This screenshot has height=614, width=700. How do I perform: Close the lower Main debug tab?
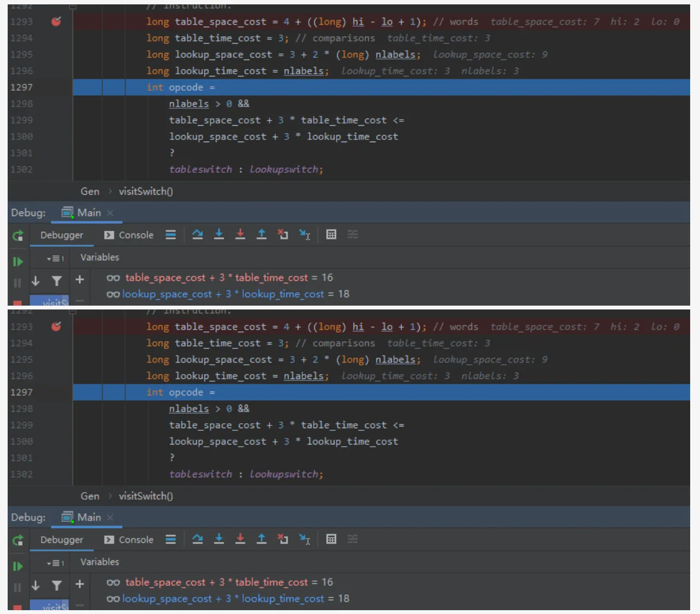(110, 517)
